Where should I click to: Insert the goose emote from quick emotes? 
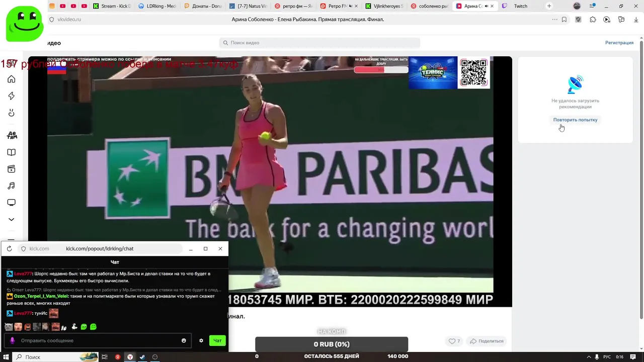click(x=74, y=327)
